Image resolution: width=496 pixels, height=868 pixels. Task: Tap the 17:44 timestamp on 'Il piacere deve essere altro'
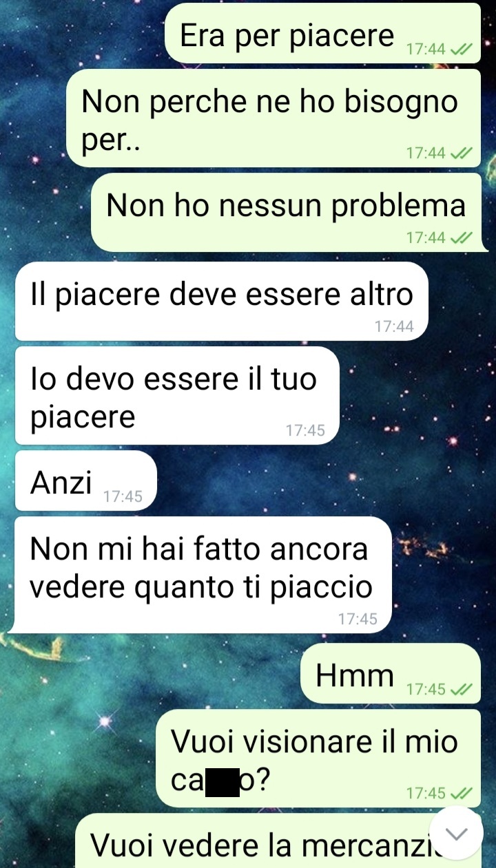tap(394, 327)
